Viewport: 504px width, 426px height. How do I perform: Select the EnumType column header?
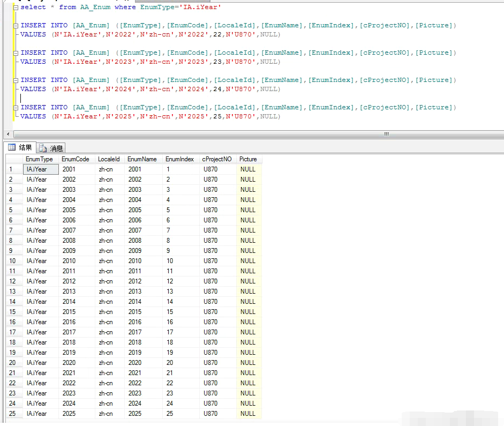(41, 159)
